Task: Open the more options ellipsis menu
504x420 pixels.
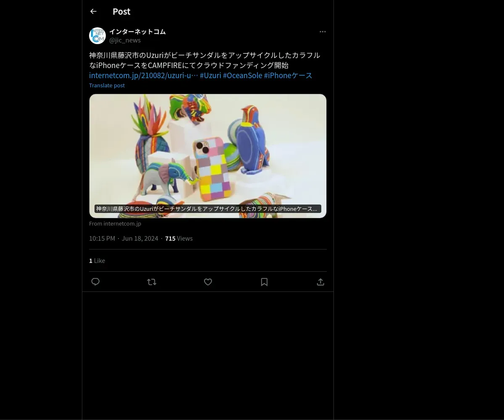Action: [323, 31]
